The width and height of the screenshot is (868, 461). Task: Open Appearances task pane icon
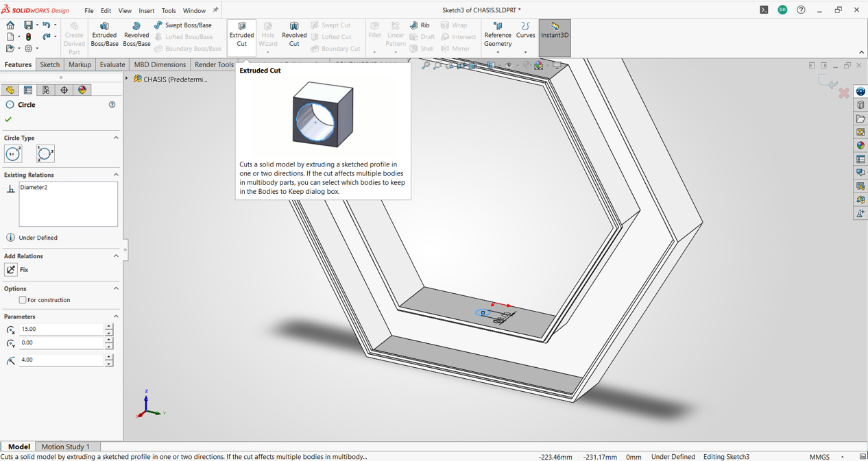[x=860, y=145]
